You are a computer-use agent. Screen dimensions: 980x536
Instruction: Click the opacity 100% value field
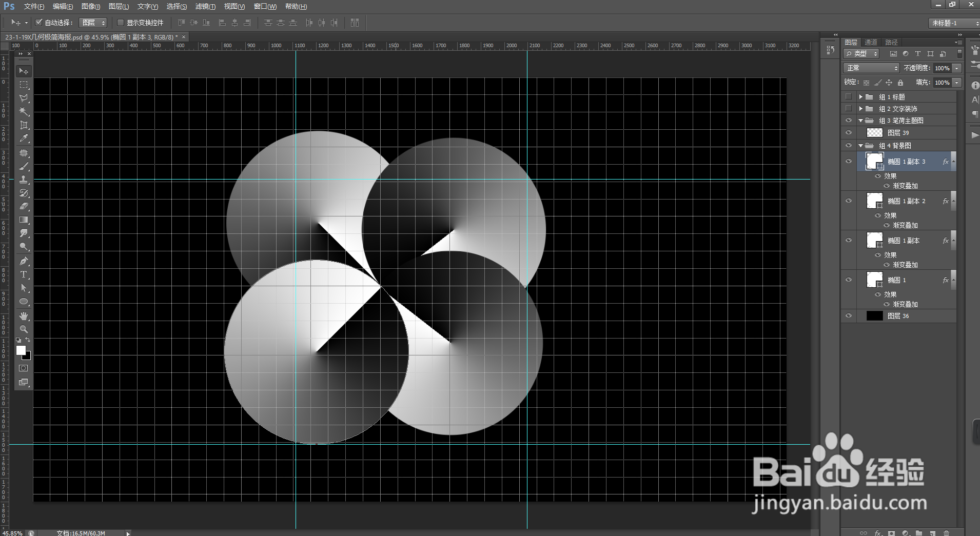943,68
